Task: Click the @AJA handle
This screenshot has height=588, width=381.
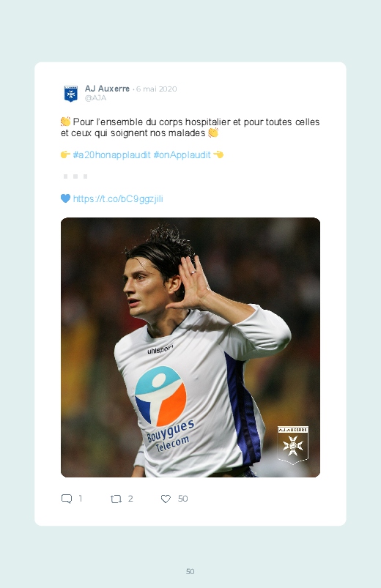Action: (x=95, y=98)
